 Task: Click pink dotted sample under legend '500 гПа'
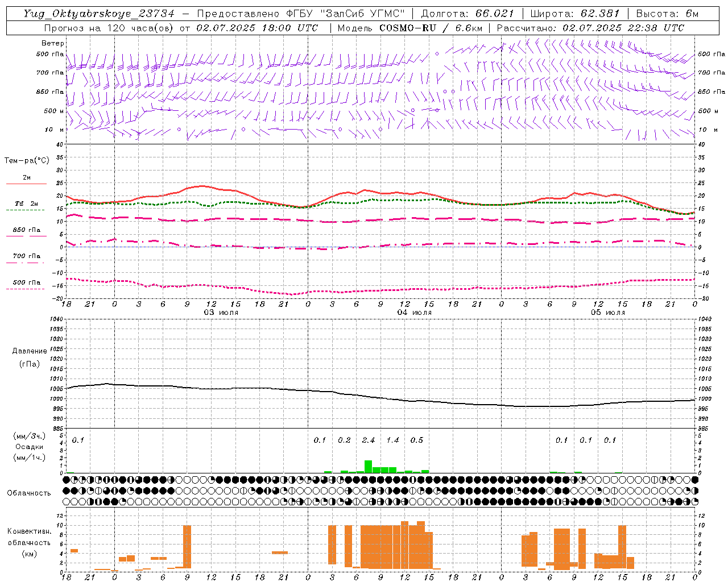point(25,289)
